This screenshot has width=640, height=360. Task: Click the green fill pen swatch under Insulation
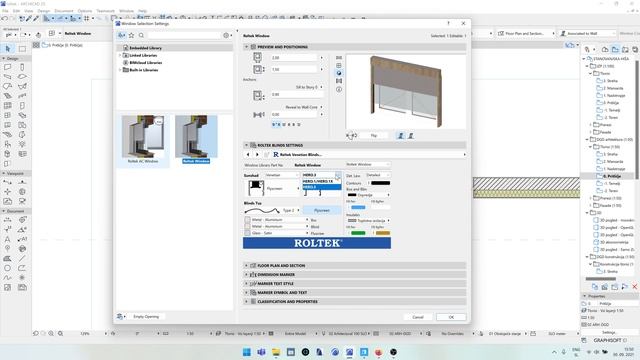click(x=358, y=233)
